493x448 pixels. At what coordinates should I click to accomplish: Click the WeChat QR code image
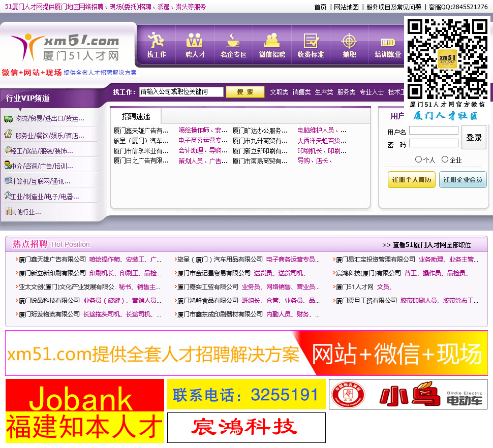447,59
